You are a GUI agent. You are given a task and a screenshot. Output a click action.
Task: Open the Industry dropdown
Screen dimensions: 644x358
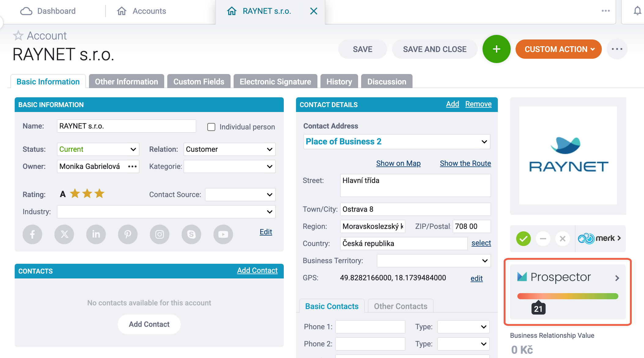(166, 212)
